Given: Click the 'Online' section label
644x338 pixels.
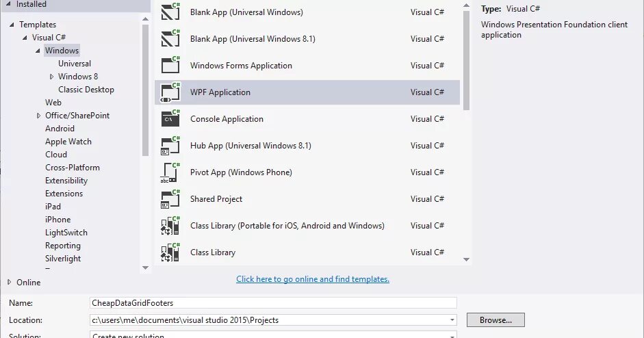Looking at the screenshot, I should pyautogui.click(x=28, y=283).
